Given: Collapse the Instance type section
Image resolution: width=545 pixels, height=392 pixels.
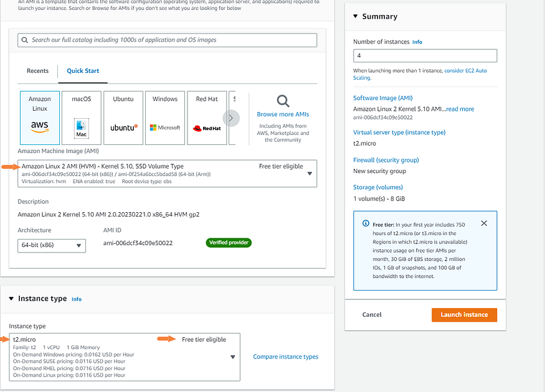Looking at the screenshot, I should [x=11, y=298].
